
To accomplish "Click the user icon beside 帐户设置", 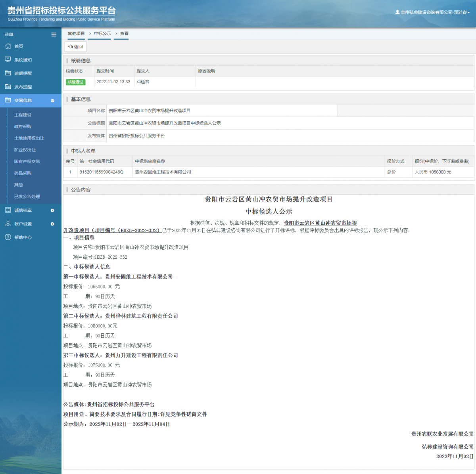I will (x=8, y=224).
